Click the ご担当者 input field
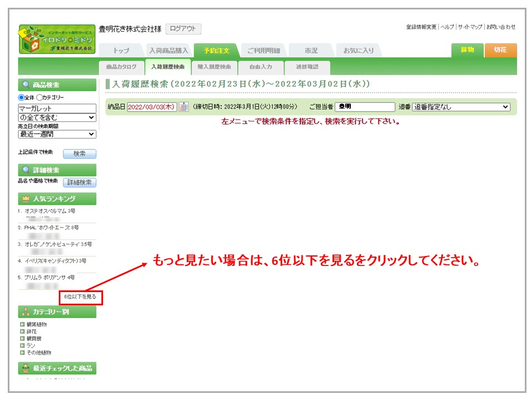The image size is (532, 399). 365,107
